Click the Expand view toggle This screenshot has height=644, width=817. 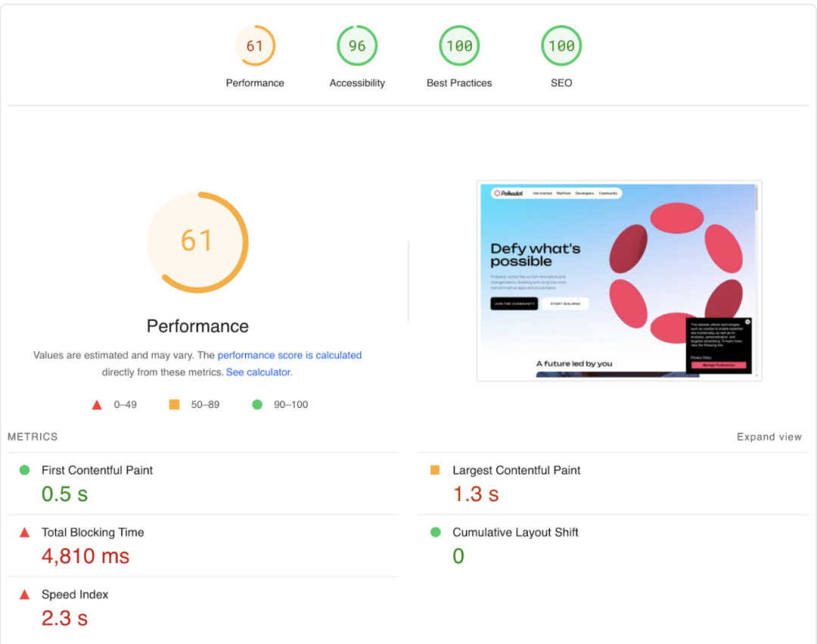click(x=769, y=437)
